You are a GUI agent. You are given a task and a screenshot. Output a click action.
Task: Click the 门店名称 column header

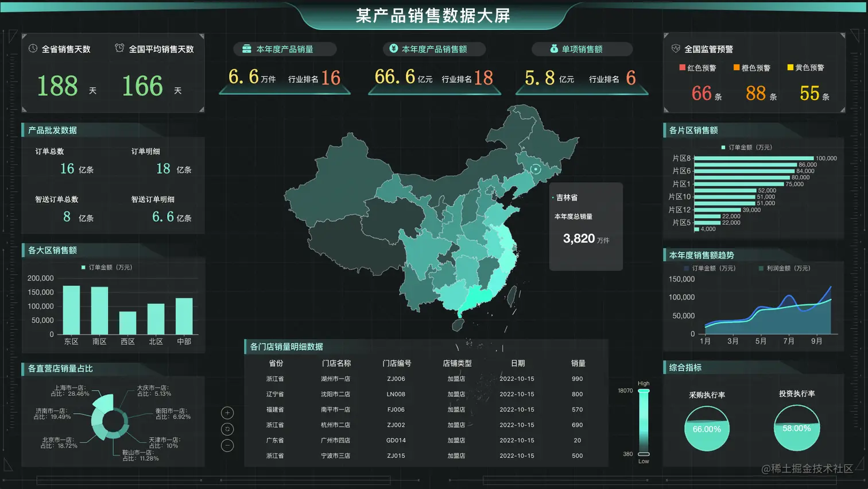pyautogui.click(x=336, y=363)
